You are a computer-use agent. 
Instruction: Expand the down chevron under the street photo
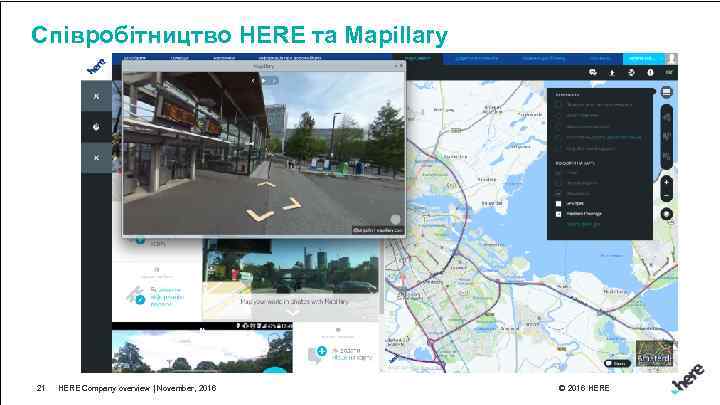pyautogui.click(x=293, y=313)
